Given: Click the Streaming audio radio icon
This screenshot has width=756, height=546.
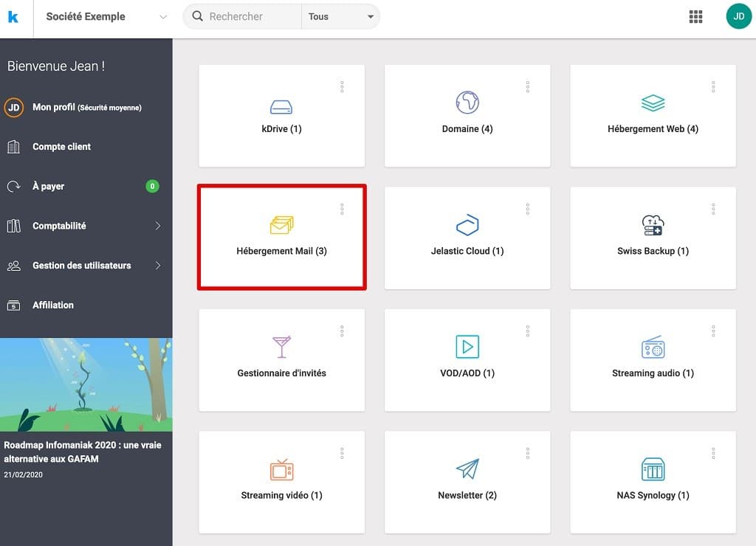Looking at the screenshot, I should point(653,348).
